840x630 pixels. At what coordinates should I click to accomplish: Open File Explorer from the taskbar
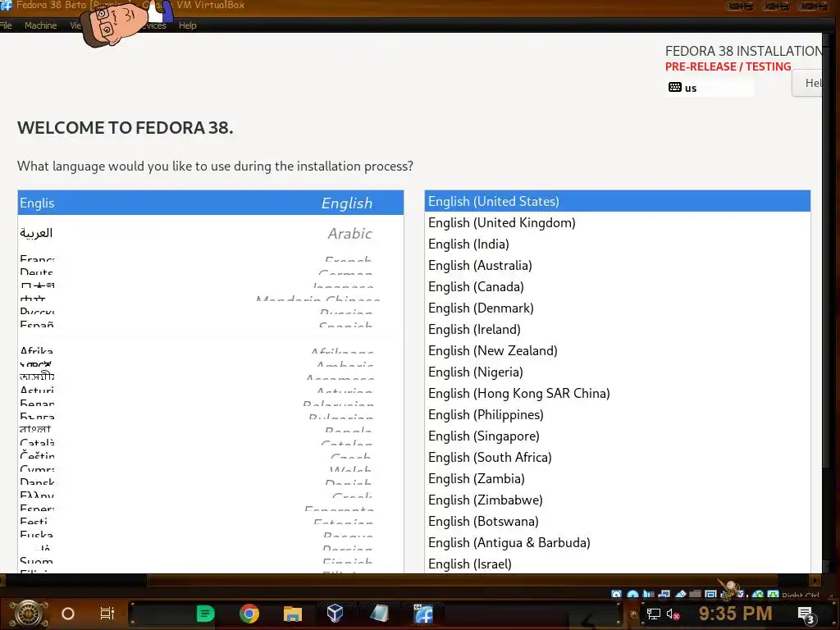click(x=293, y=614)
